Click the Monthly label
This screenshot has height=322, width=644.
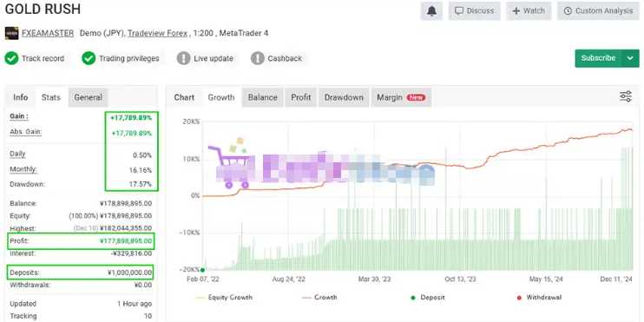click(x=23, y=169)
